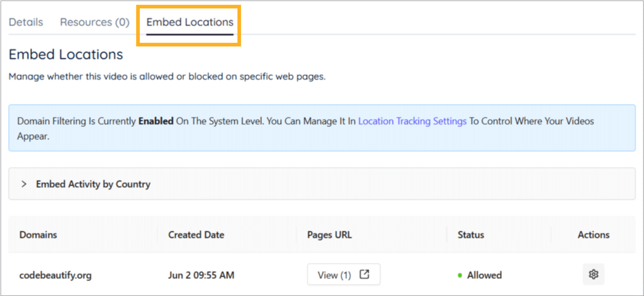Follow the Location Tracking Settings link

tap(412, 121)
